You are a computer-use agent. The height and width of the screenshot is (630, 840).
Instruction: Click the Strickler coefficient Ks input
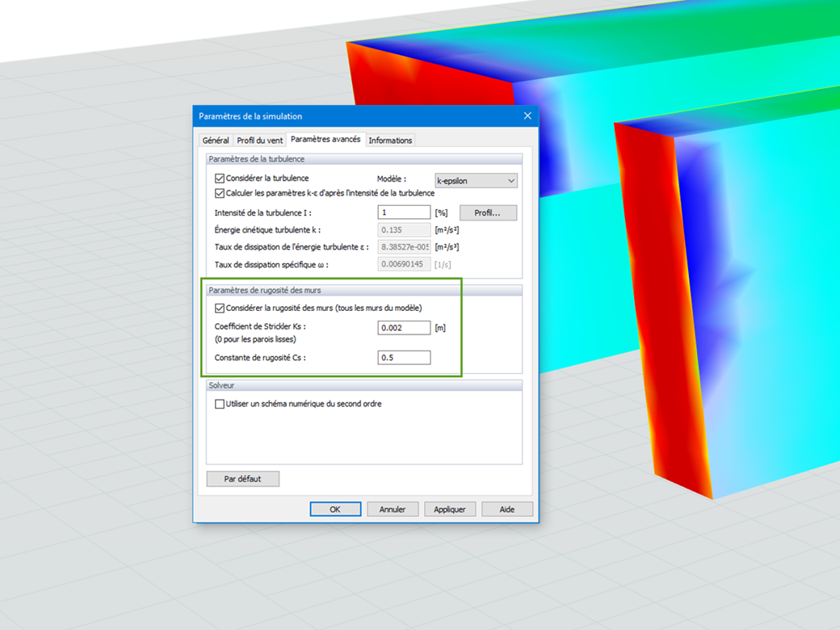tap(404, 327)
